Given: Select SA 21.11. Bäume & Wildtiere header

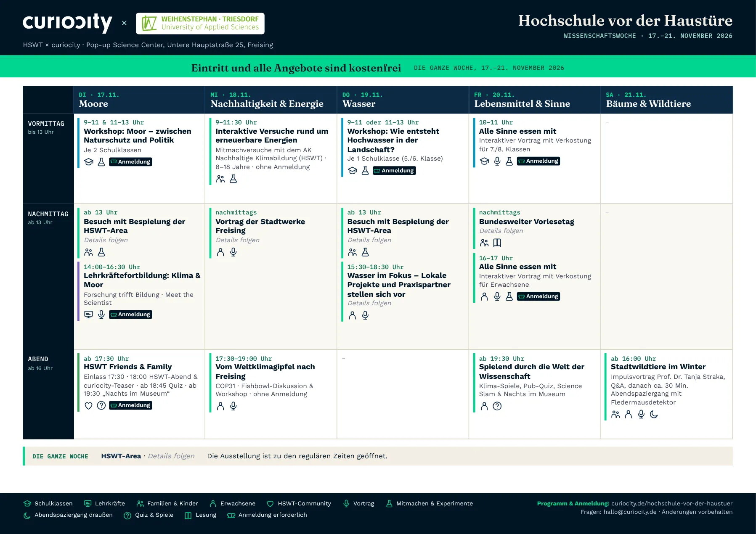Looking at the screenshot, I should (x=667, y=100).
